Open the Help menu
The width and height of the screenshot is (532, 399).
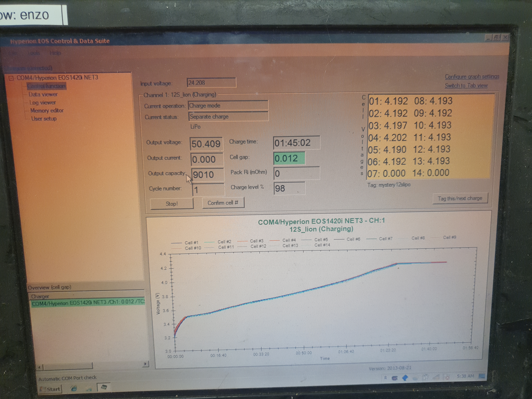[55, 53]
